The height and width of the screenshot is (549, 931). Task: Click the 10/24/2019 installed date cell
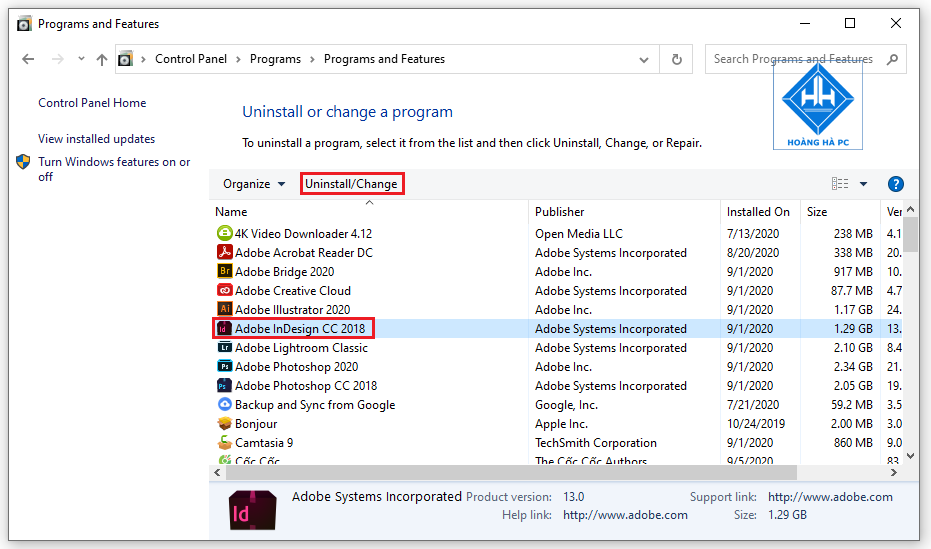[x=756, y=424]
